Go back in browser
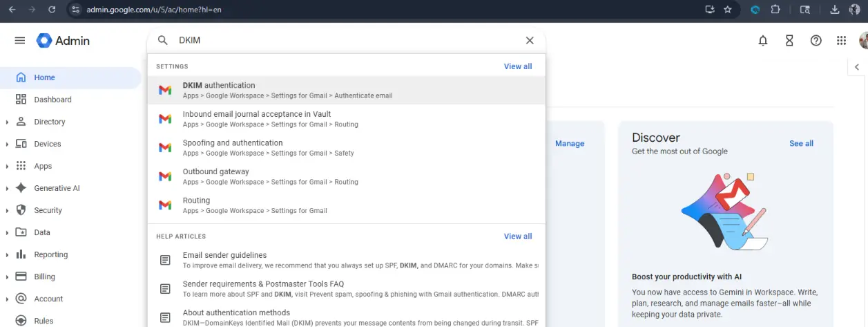This screenshot has width=868, height=327. pyautogui.click(x=12, y=10)
